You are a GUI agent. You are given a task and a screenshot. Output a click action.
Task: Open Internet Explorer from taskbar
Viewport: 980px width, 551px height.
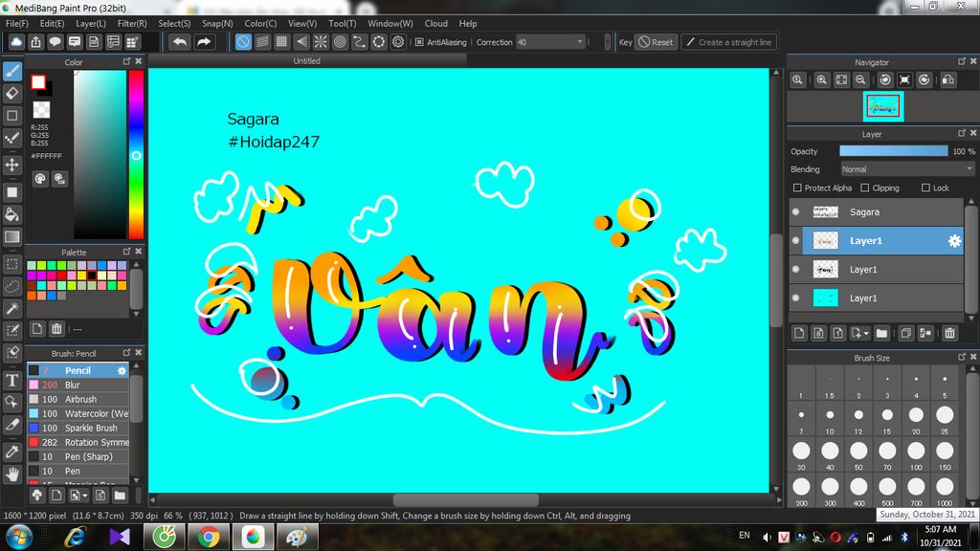(75, 538)
